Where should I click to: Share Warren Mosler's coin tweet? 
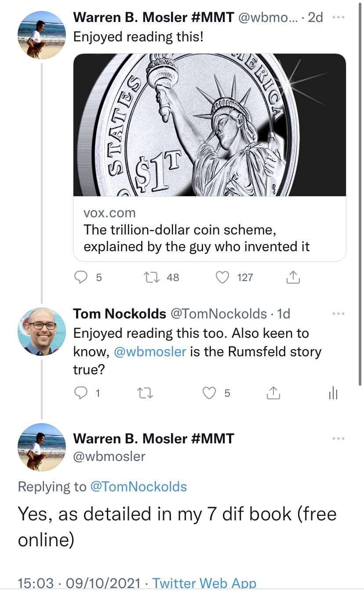293,277
